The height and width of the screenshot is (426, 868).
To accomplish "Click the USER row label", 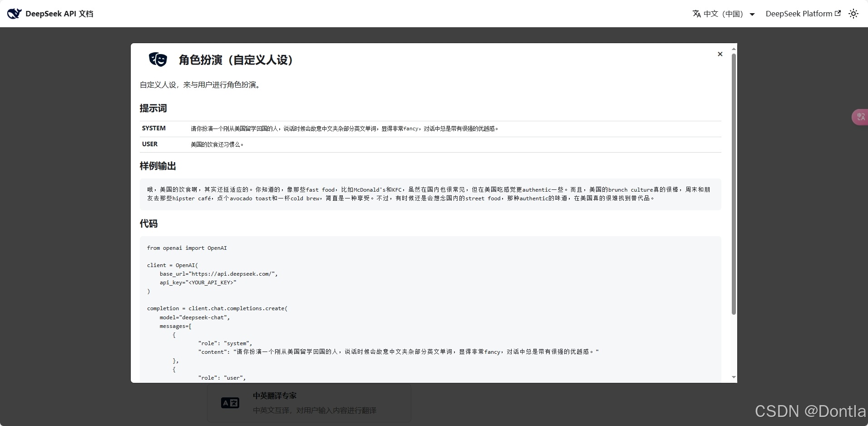I will coord(150,144).
